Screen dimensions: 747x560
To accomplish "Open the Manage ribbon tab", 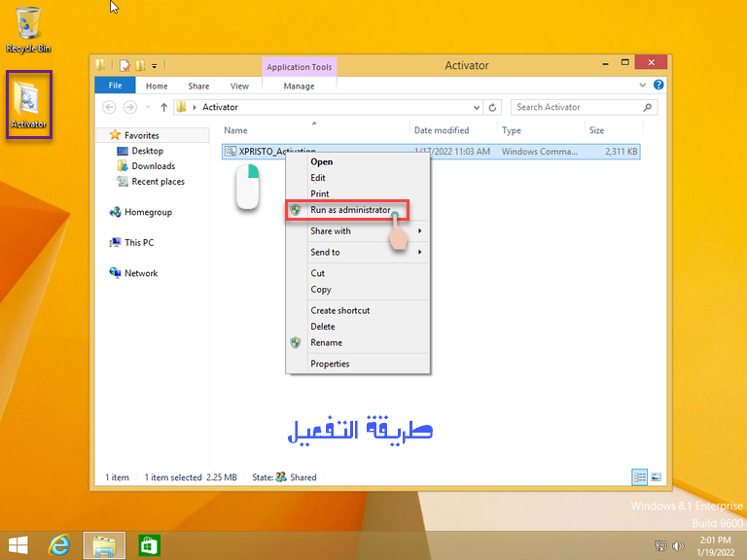I will tap(299, 87).
